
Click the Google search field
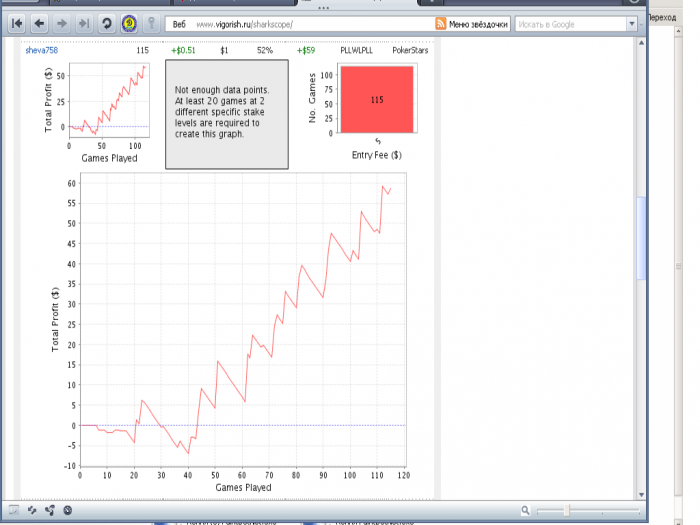pyautogui.click(x=571, y=24)
